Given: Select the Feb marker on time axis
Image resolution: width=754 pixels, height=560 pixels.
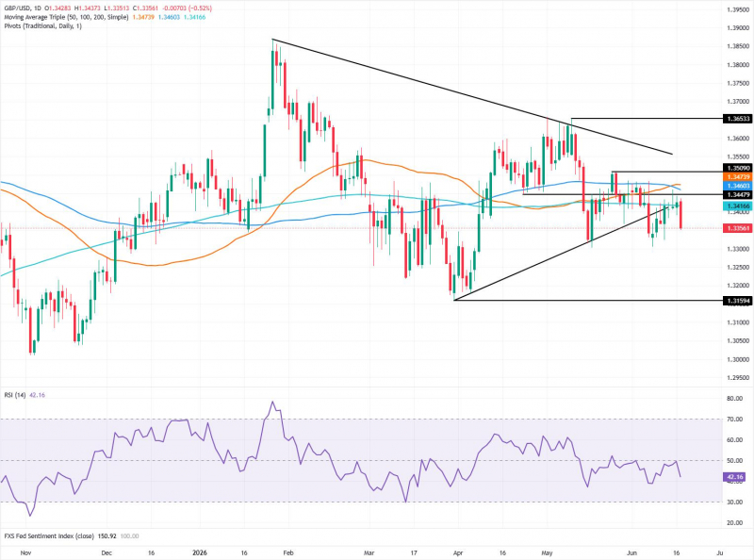Looking at the screenshot, I should coord(288,552).
